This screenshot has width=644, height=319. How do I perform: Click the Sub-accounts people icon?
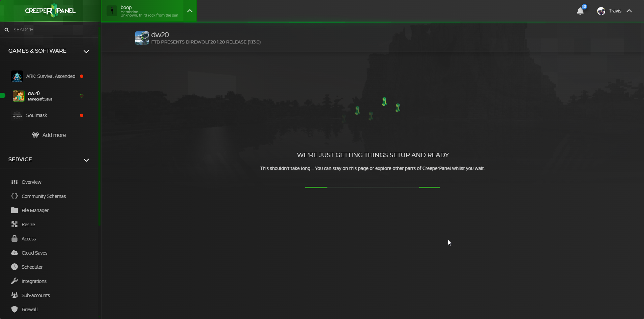pyautogui.click(x=14, y=295)
